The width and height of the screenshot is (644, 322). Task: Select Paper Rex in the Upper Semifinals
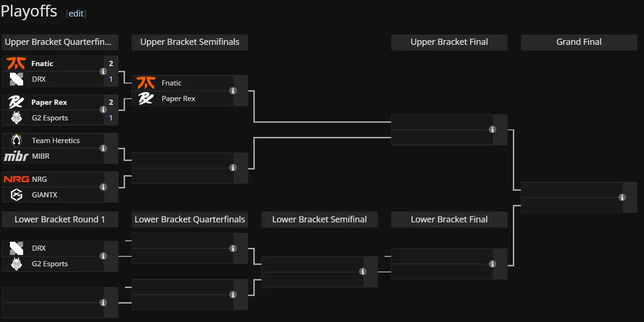point(178,99)
